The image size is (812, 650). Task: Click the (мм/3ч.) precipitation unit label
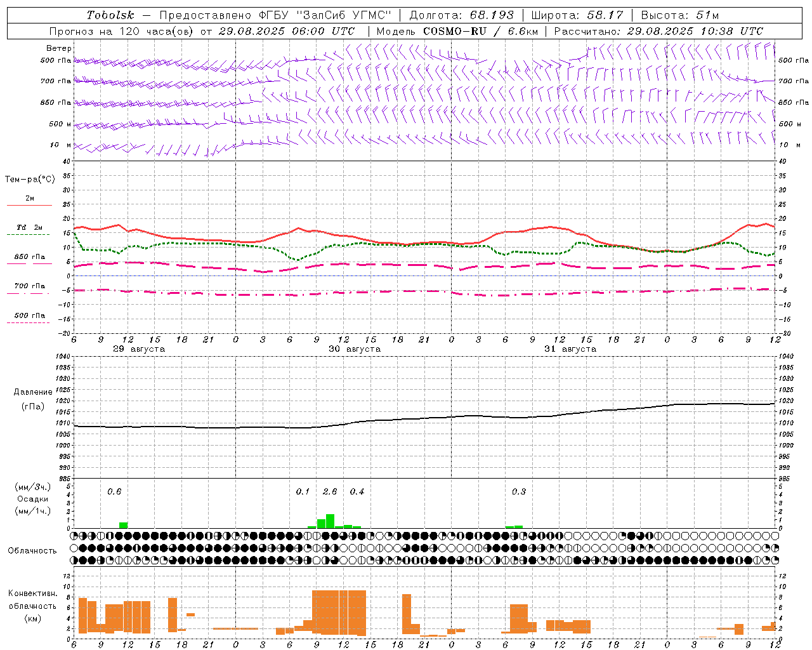click(33, 487)
